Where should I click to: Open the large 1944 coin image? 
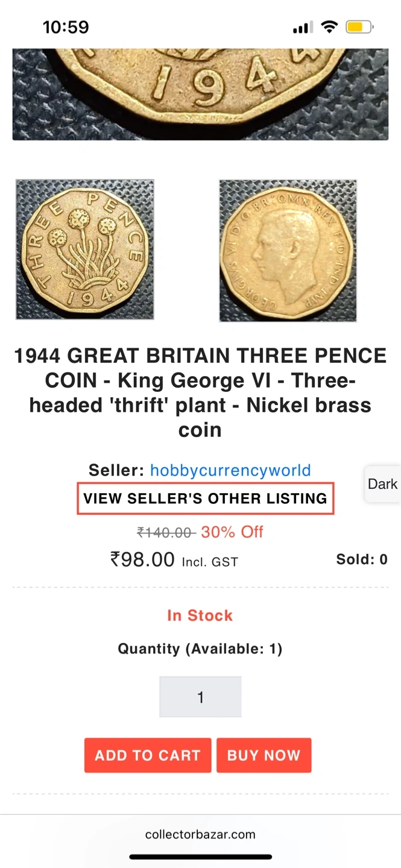(200, 93)
